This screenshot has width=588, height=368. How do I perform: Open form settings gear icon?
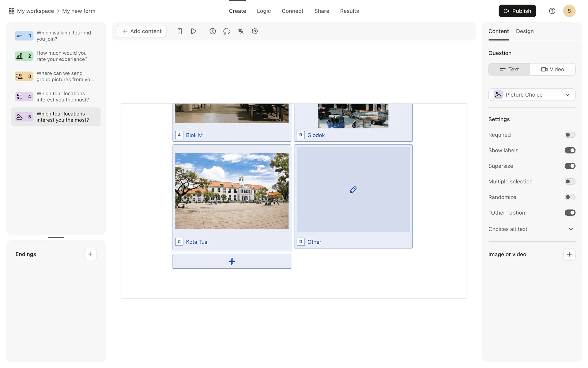click(x=254, y=31)
